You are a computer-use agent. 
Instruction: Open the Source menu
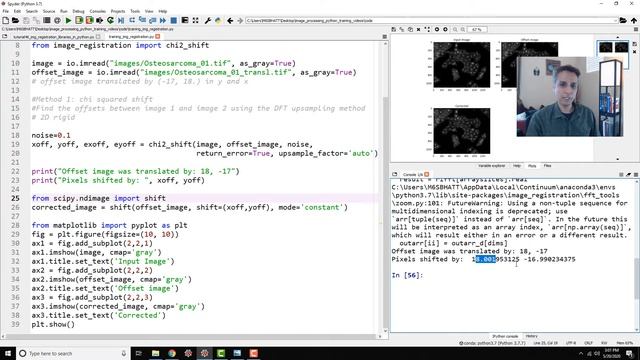click(x=49, y=11)
